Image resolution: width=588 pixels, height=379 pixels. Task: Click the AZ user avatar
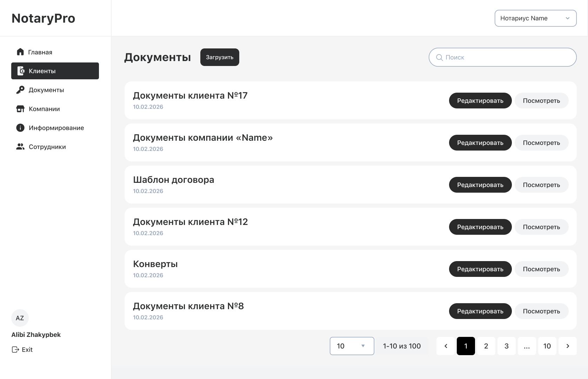click(20, 318)
